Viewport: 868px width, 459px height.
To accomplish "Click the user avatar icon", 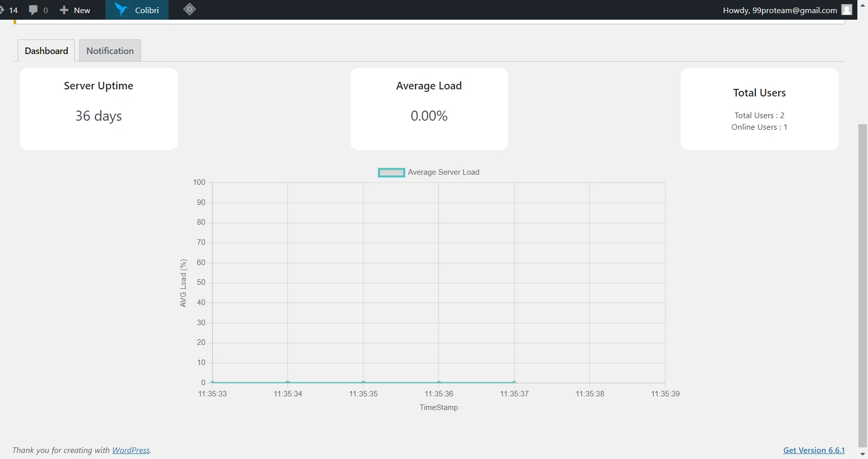I will [846, 10].
